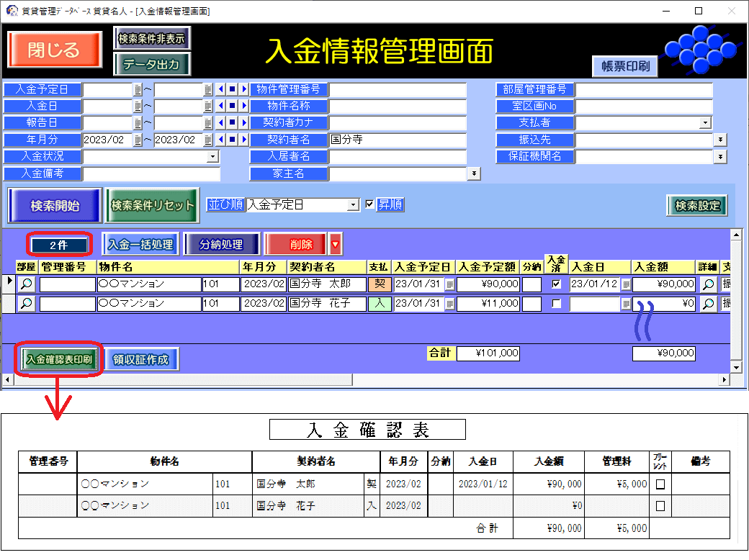Open the red arrow menu beside 削除
This screenshot has width=749, height=560.
[x=336, y=245]
